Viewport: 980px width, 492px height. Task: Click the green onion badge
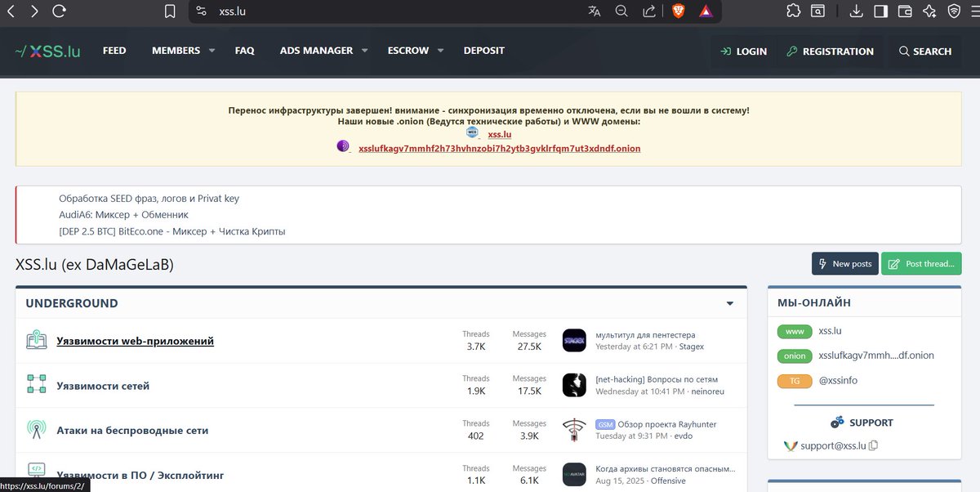click(795, 356)
